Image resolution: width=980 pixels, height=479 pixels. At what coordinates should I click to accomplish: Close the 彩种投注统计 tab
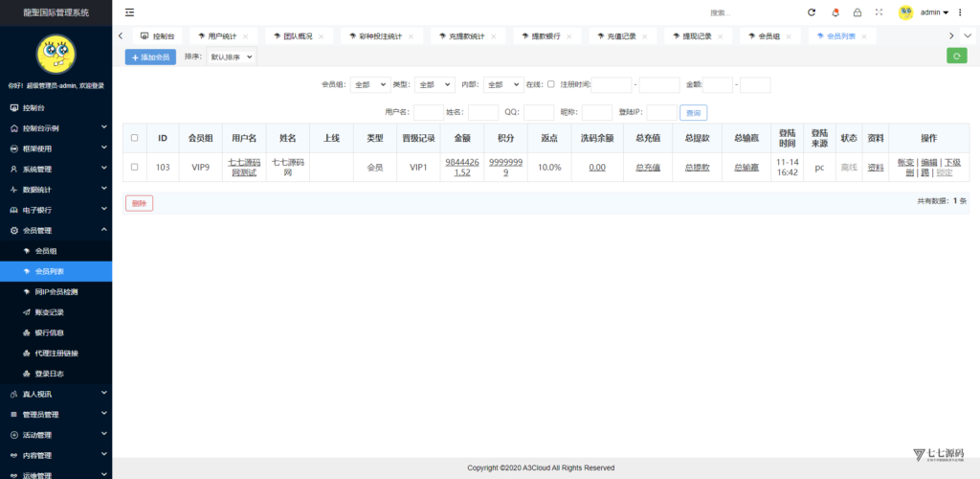(412, 36)
